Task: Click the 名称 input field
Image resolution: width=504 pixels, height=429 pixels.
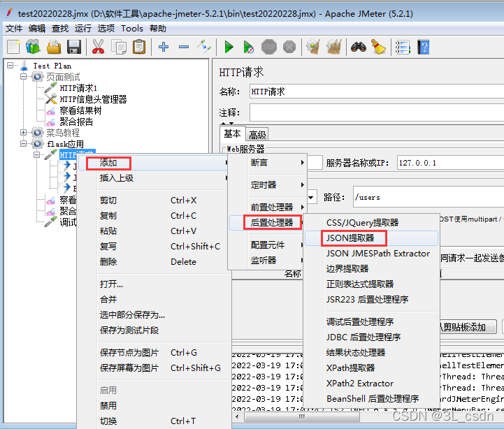Action: (x=377, y=92)
